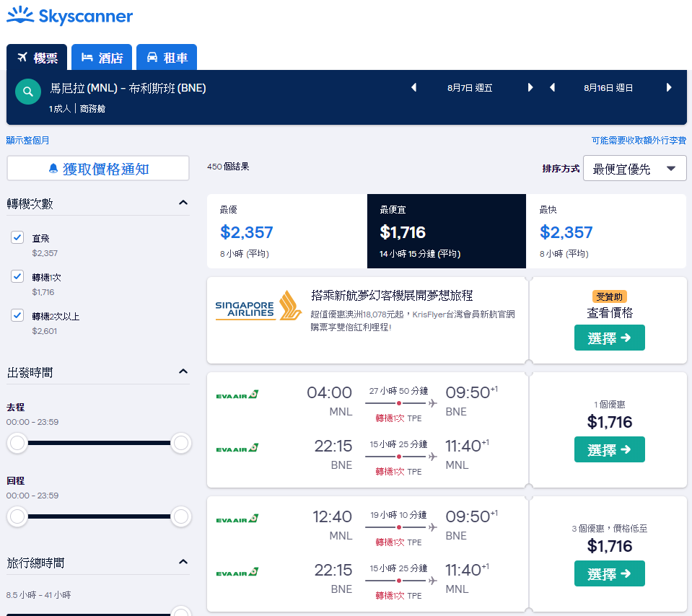
Task: Open the 顯示整個月 link
Action: 28,141
